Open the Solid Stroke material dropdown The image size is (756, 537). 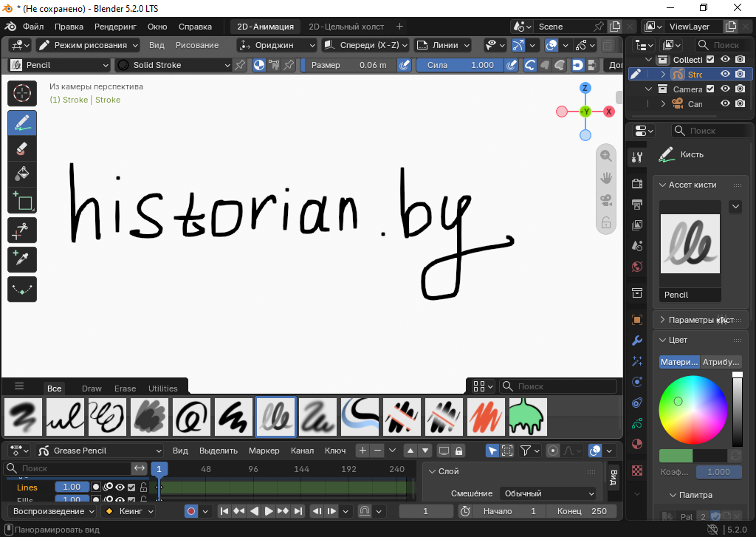(174, 65)
